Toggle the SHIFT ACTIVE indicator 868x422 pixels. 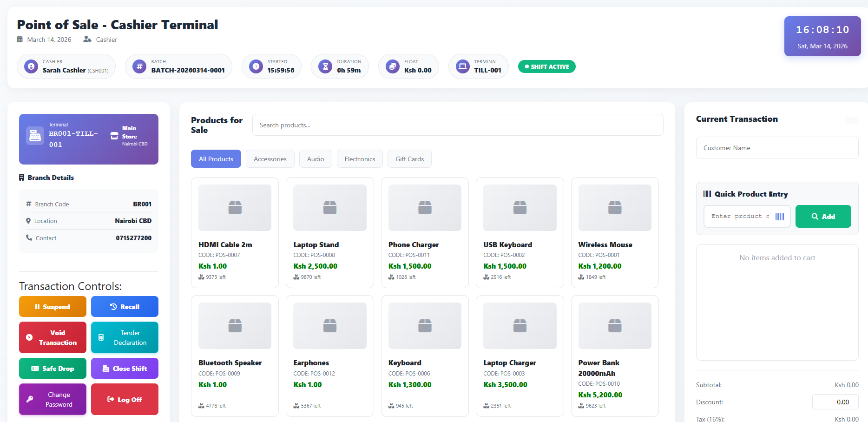coord(546,66)
